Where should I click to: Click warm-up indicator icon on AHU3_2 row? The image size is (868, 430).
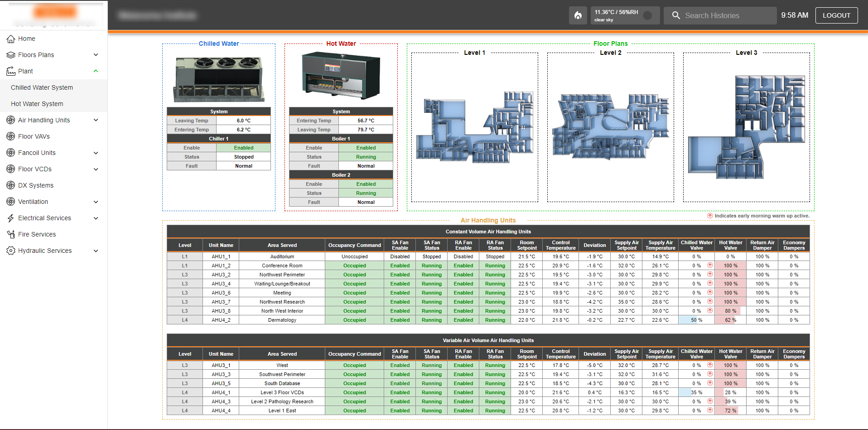710,275
